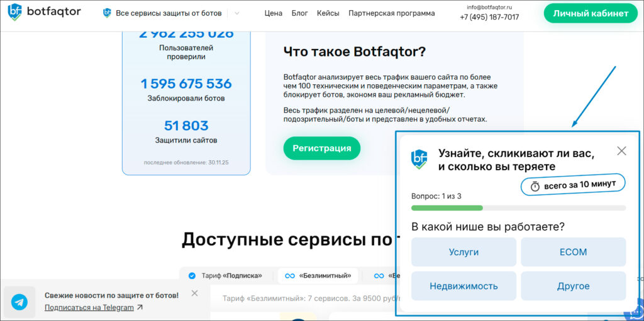Click the shield logo in quiz popup
The image size is (644, 321).
419,160
